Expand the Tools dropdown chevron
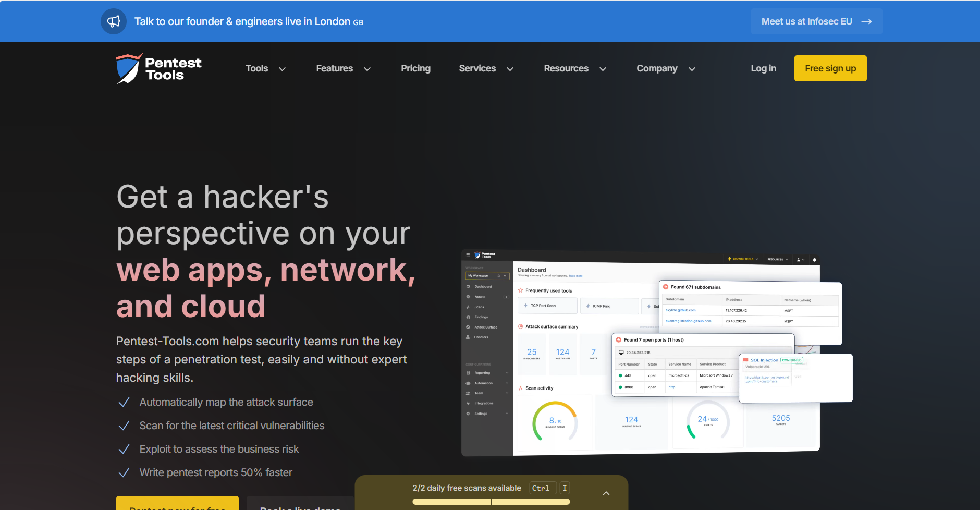 coord(282,69)
